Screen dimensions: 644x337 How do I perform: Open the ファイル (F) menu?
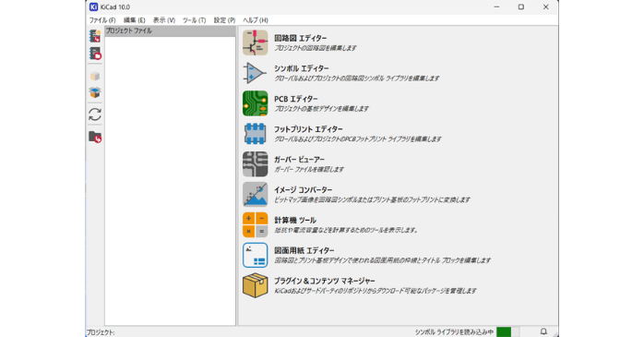coord(102,20)
